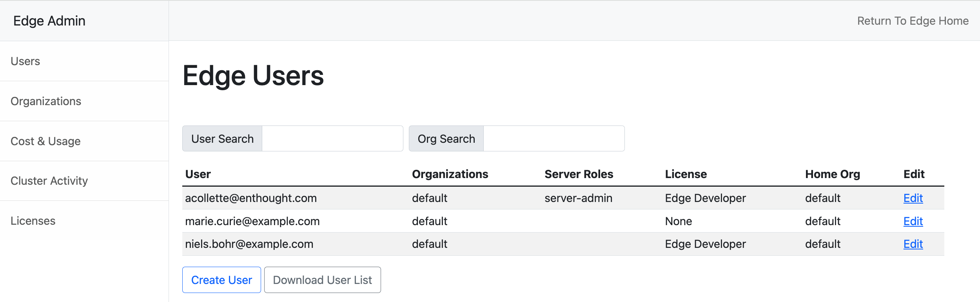980x302 pixels.
Task: Edit user acollette@enthought.com
Action: click(x=913, y=198)
